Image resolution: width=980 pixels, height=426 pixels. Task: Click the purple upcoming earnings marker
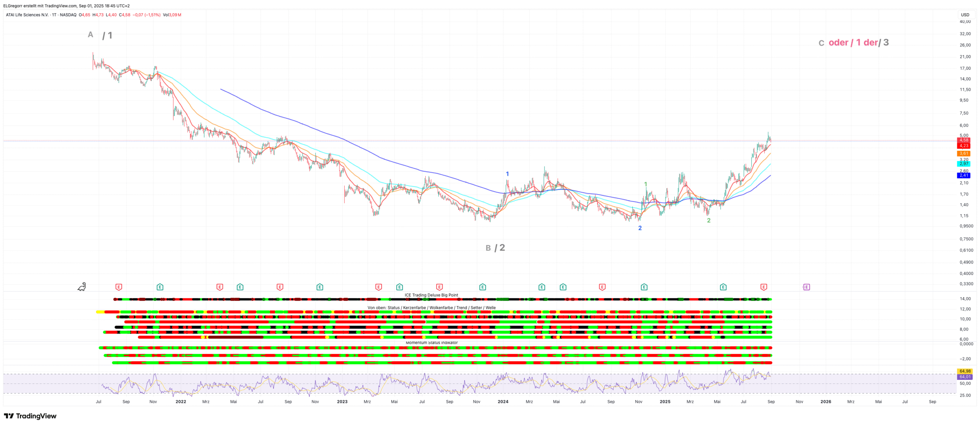[806, 287]
